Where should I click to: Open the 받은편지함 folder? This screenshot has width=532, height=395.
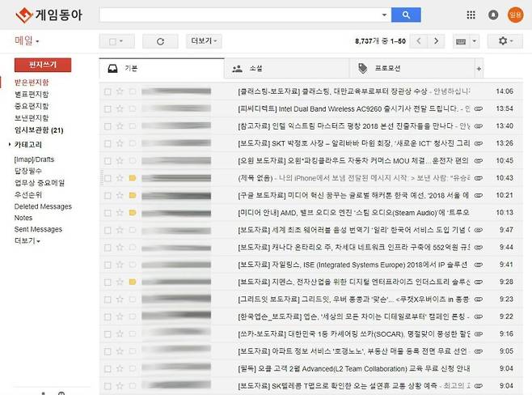point(32,83)
